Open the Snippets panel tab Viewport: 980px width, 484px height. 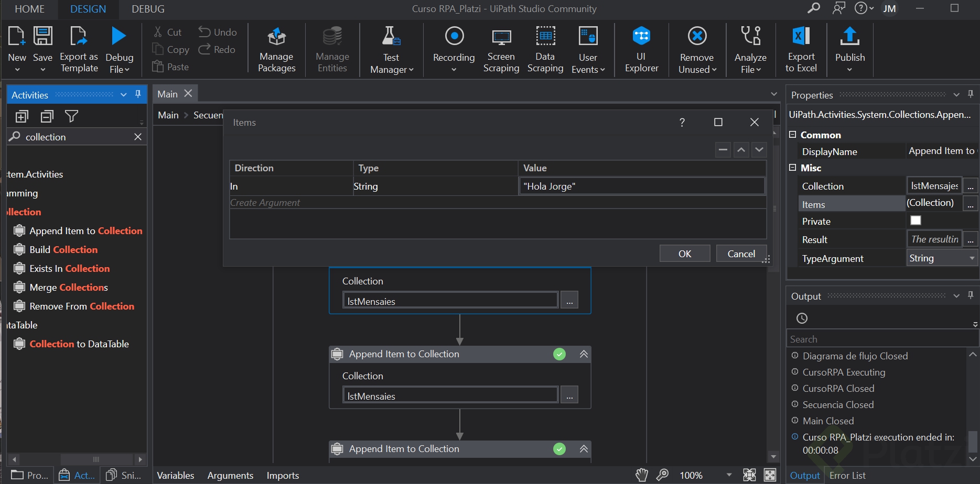[124, 475]
